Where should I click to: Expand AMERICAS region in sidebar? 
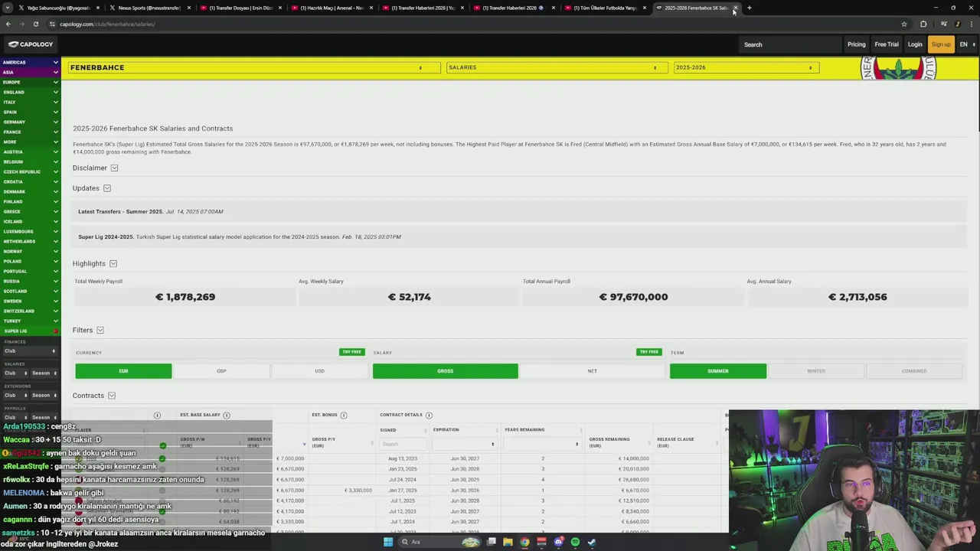30,62
